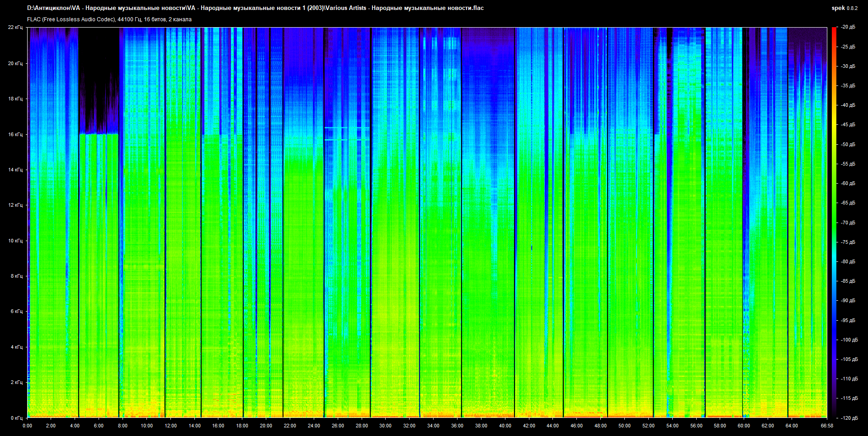The height and width of the screenshot is (436, 868).
Task: Click the horizontal cyan line near 26:00
Action: point(346,128)
